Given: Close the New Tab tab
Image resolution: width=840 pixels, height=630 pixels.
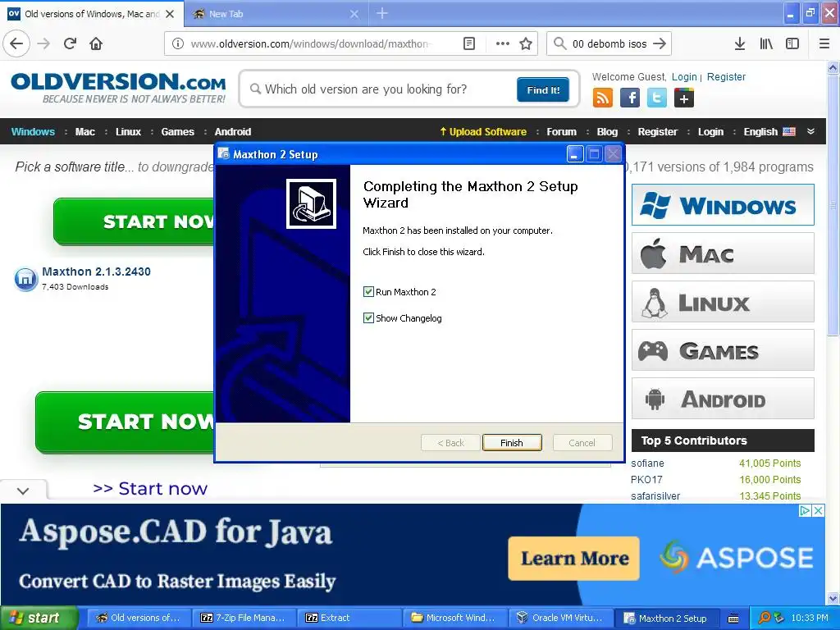Looking at the screenshot, I should [354, 14].
